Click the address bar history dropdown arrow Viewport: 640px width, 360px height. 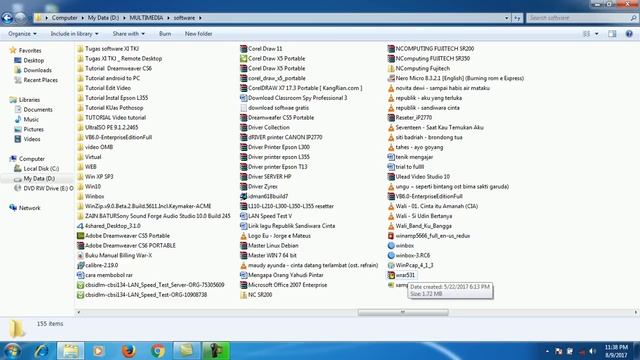pos(507,18)
